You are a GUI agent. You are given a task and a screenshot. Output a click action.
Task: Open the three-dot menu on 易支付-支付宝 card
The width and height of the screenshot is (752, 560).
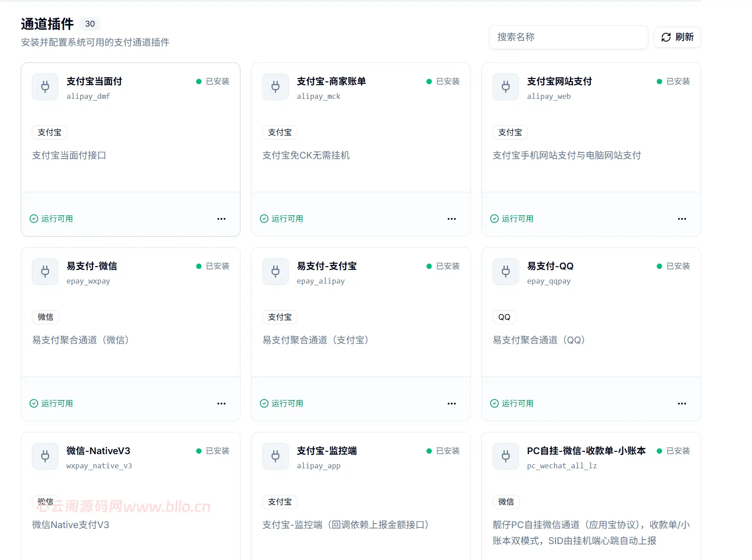point(452,404)
